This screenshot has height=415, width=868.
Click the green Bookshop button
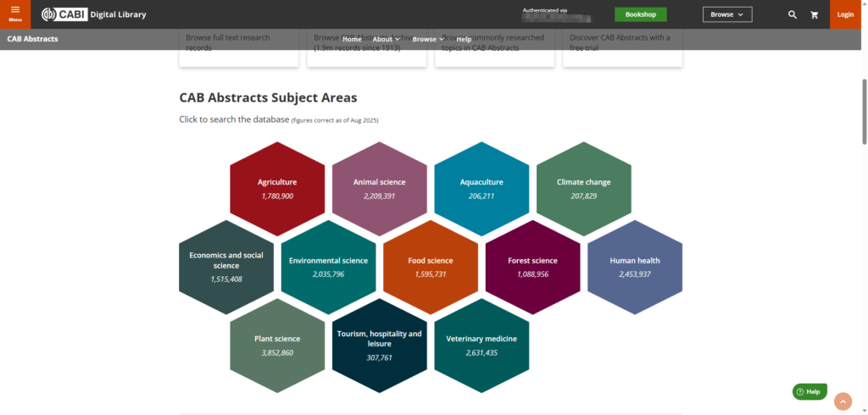640,14
